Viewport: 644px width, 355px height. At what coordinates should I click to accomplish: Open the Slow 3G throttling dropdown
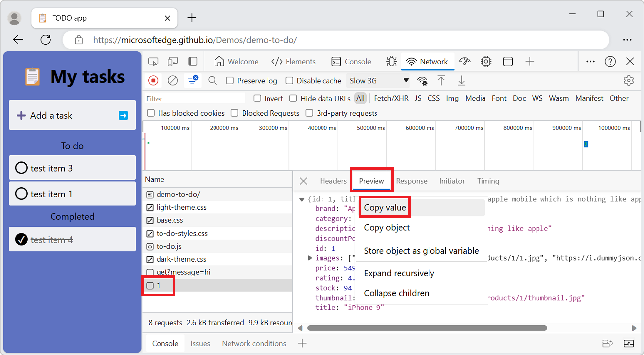[378, 80]
